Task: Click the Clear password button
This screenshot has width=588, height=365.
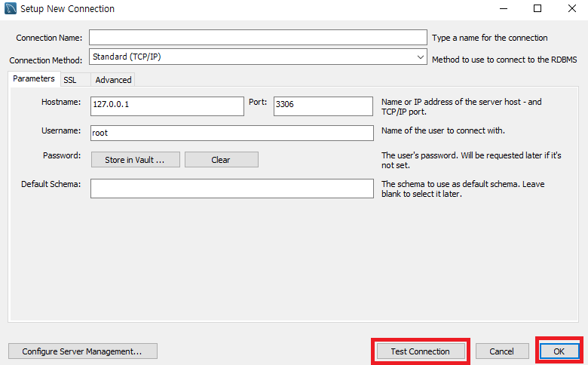Action: pos(221,160)
